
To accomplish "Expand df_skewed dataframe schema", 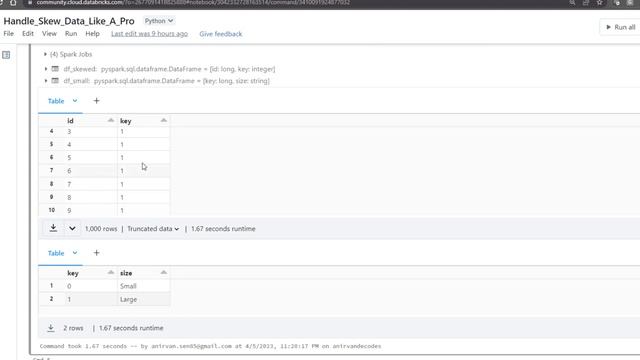I will click(46, 69).
